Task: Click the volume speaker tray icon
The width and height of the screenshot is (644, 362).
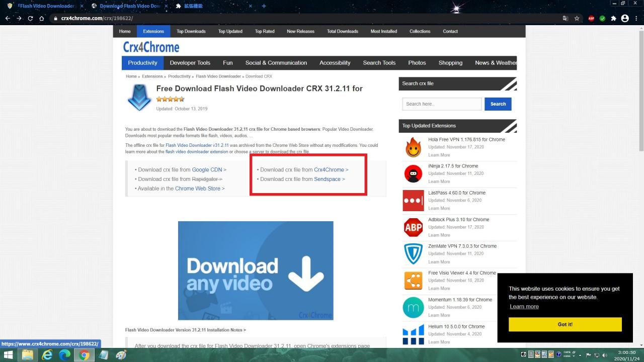Action: 604,355
